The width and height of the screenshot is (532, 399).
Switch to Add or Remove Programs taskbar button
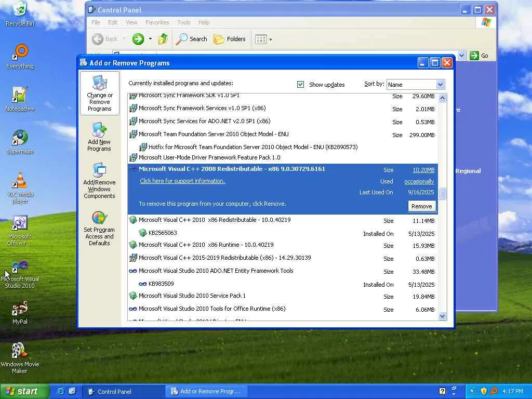tap(206, 392)
